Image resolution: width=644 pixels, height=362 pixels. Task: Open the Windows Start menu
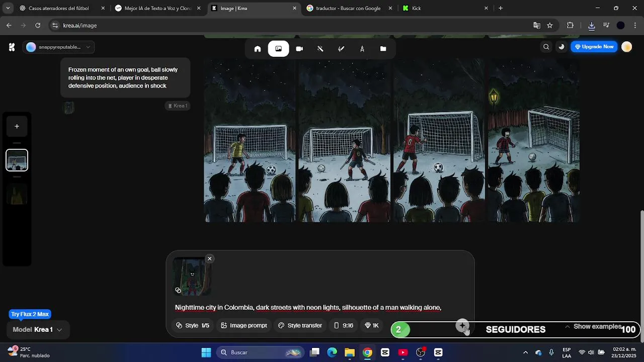pos(206,352)
